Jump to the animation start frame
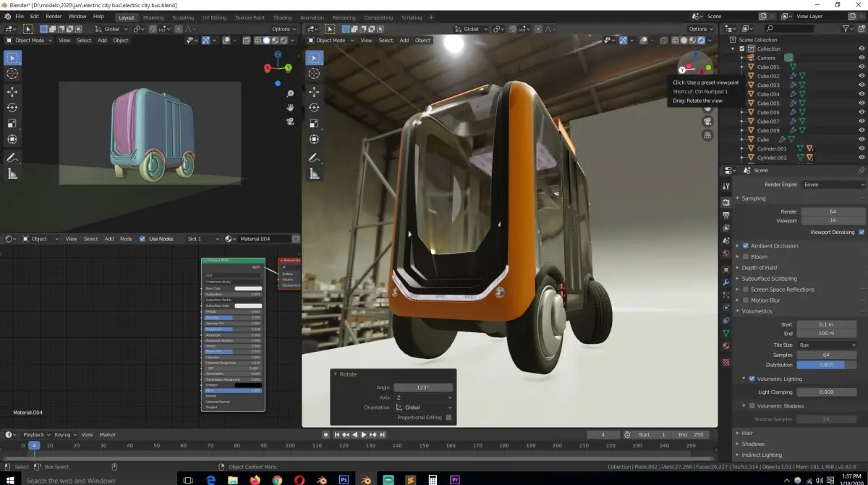868x485 pixels. pyautogui.click(x=336, y=434)
